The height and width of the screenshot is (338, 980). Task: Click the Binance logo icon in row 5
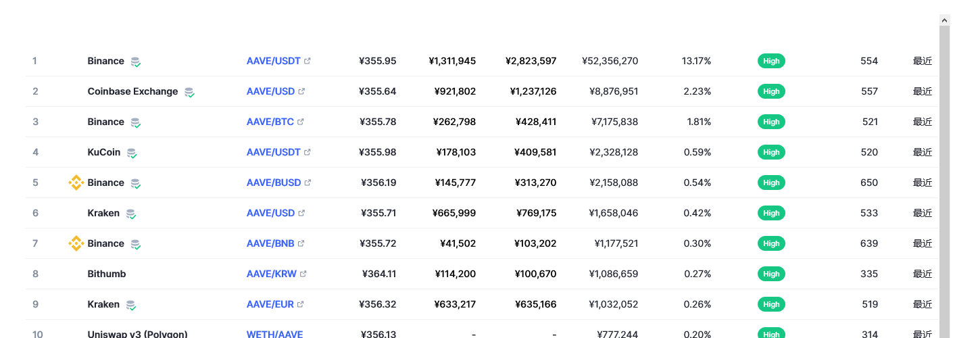[76, 183]
